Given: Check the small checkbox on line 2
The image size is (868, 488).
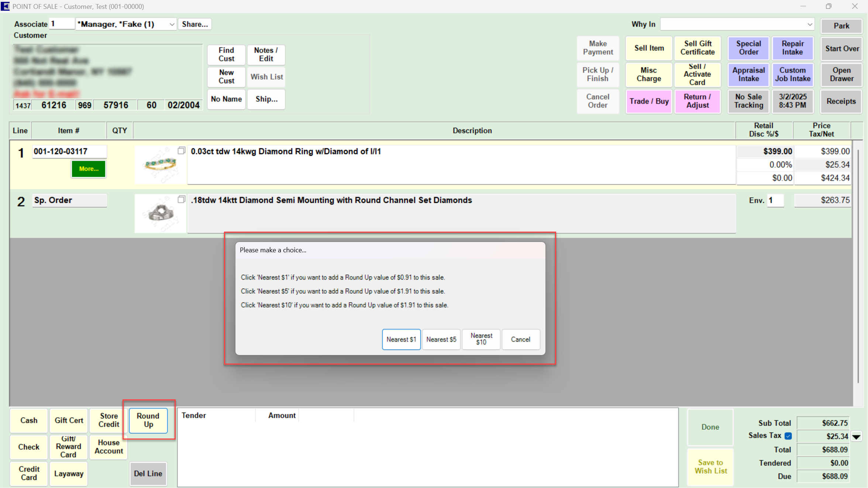Looking at the screenshot, I should pos(181,199).
